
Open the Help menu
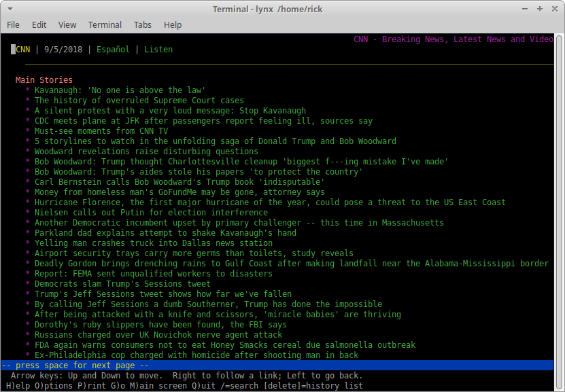[x=173, y=24]
